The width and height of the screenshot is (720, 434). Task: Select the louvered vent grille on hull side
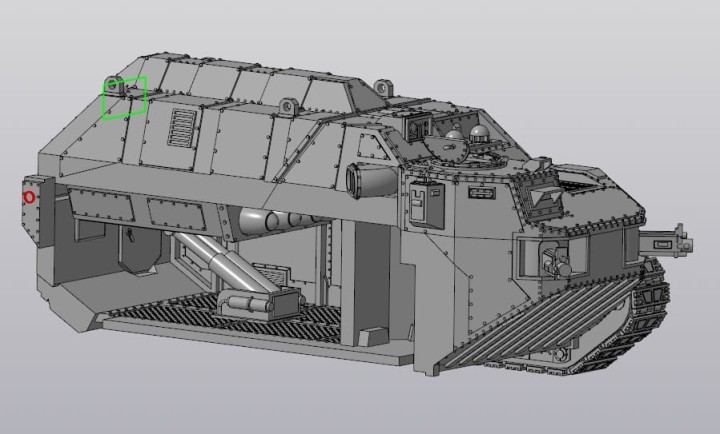click(x=183, y=128)
